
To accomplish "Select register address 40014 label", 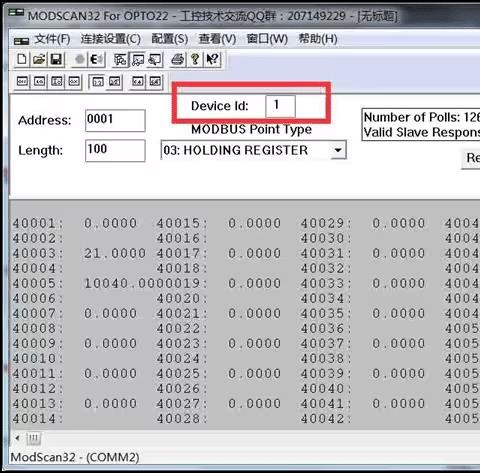I will (x=38, y=419).
